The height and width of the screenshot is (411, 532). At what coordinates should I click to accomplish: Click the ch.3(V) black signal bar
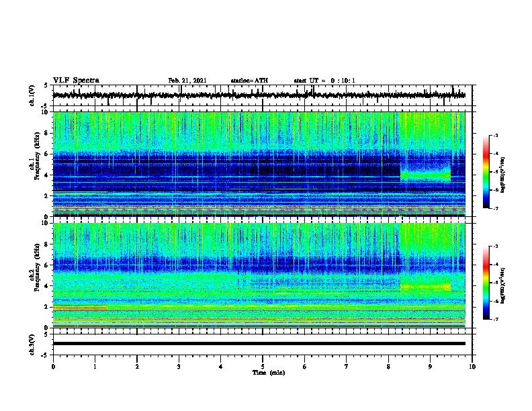point(259,344)
